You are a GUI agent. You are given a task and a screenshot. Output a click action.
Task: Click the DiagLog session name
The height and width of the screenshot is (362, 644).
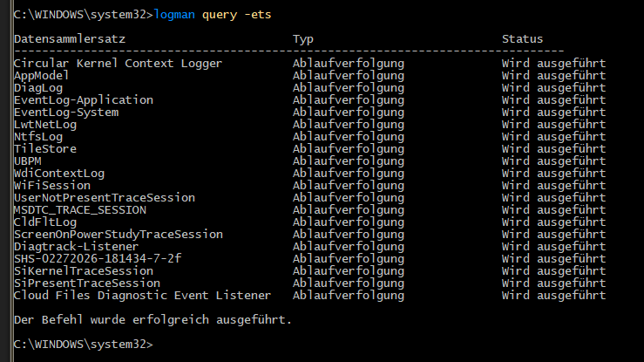(38, 88)
